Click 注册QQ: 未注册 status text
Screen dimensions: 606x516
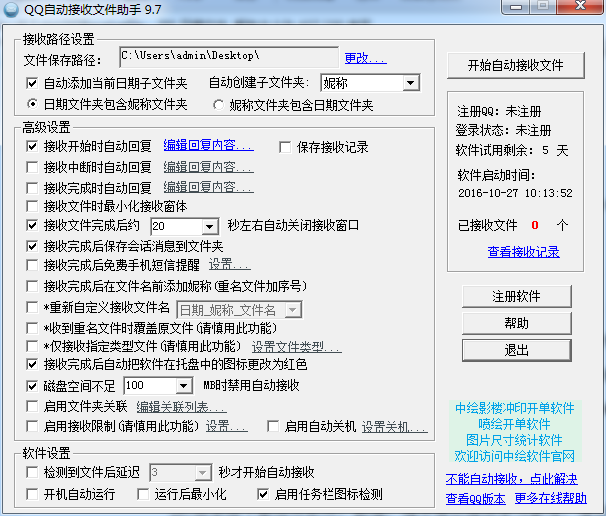coord(499,112)
